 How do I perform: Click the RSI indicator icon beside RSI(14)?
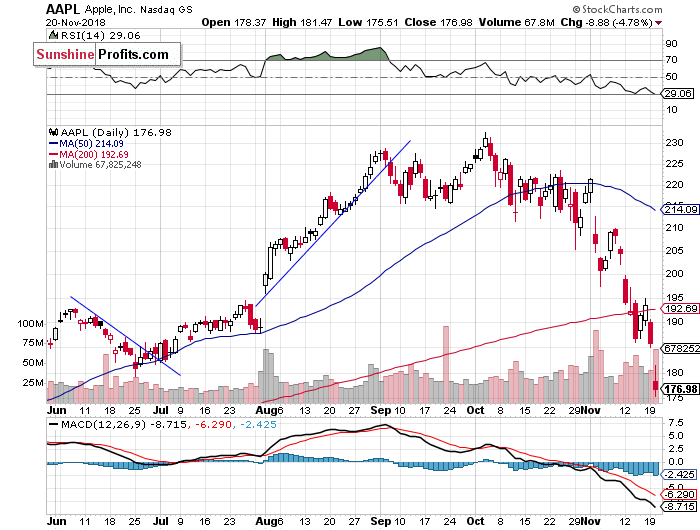click(53, 35)
